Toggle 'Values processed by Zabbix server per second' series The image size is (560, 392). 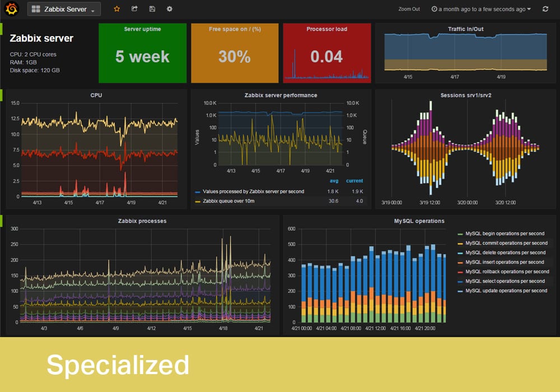[x=254, y=192]
